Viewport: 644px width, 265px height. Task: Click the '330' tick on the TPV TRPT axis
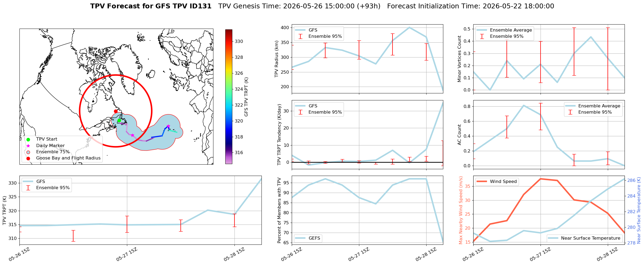click(13, 183)
